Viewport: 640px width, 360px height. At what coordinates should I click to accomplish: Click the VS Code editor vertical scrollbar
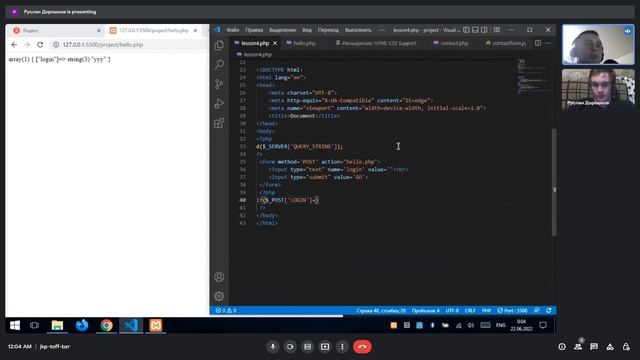554,182
